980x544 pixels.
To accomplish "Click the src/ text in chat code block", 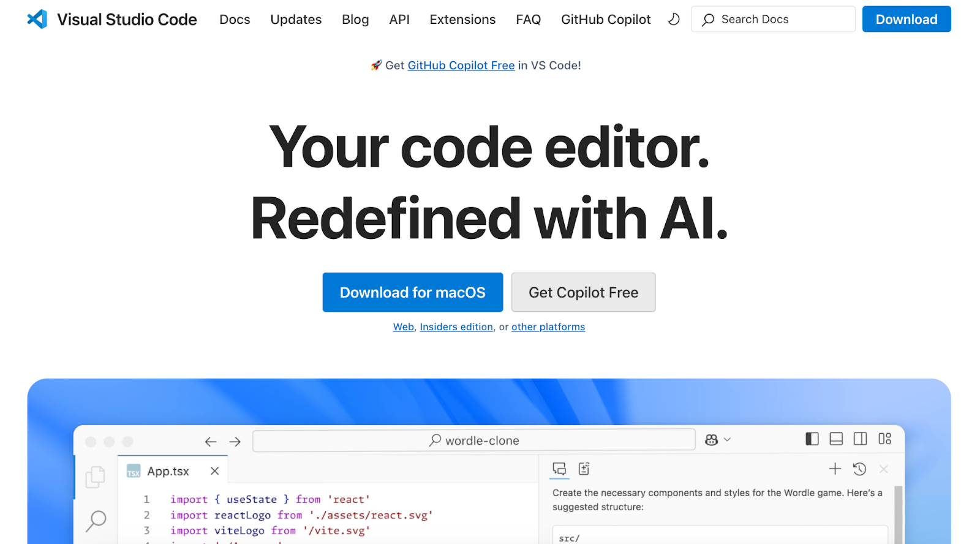I will tap(569, 538).
